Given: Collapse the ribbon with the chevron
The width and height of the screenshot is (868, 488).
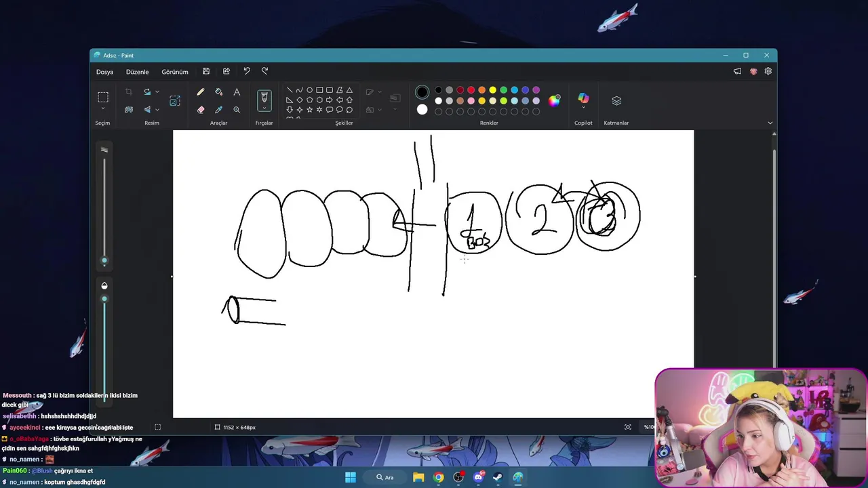Looking at the screenshot, I should click(770, 123).
